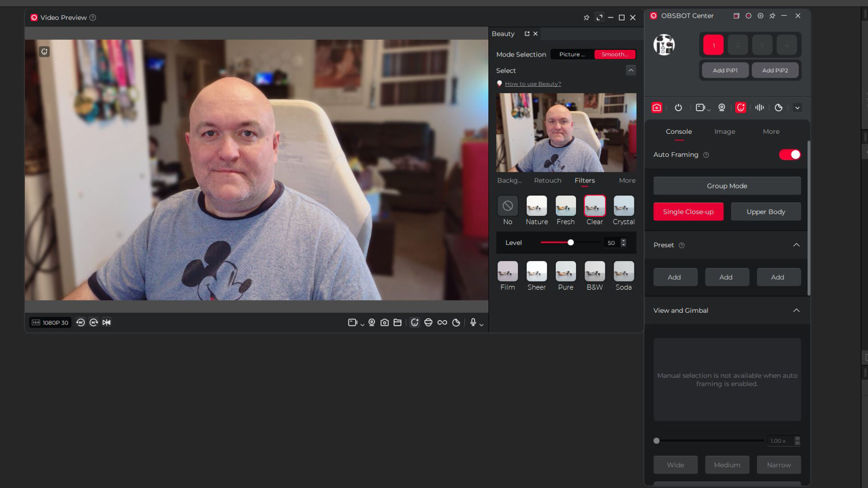Click webcam icon in OBSBOT Center toolbar
This screenshot has height=488, width=868.
[x=722, y=108]
